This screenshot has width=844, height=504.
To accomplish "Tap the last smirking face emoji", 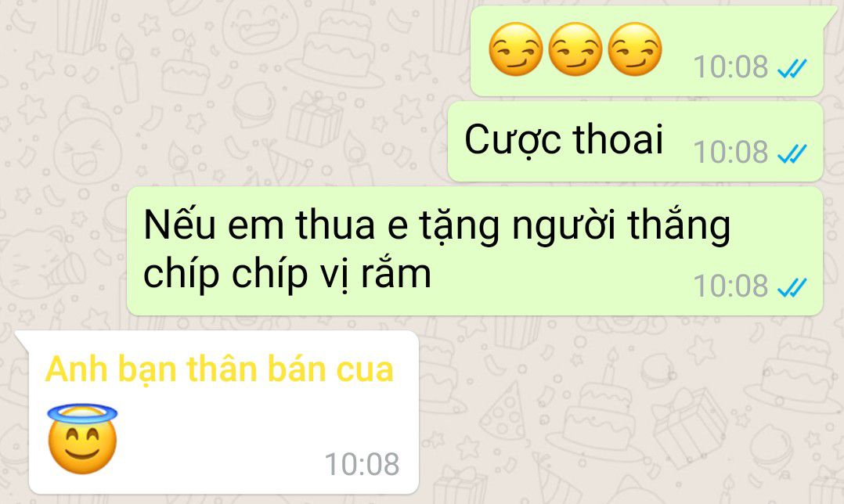I will pos(635,49).
